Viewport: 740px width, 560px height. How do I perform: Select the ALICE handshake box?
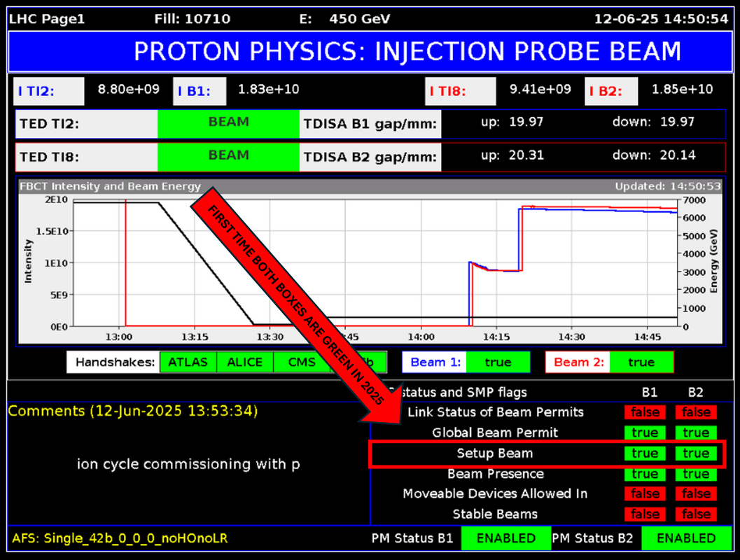click(244, 363)
